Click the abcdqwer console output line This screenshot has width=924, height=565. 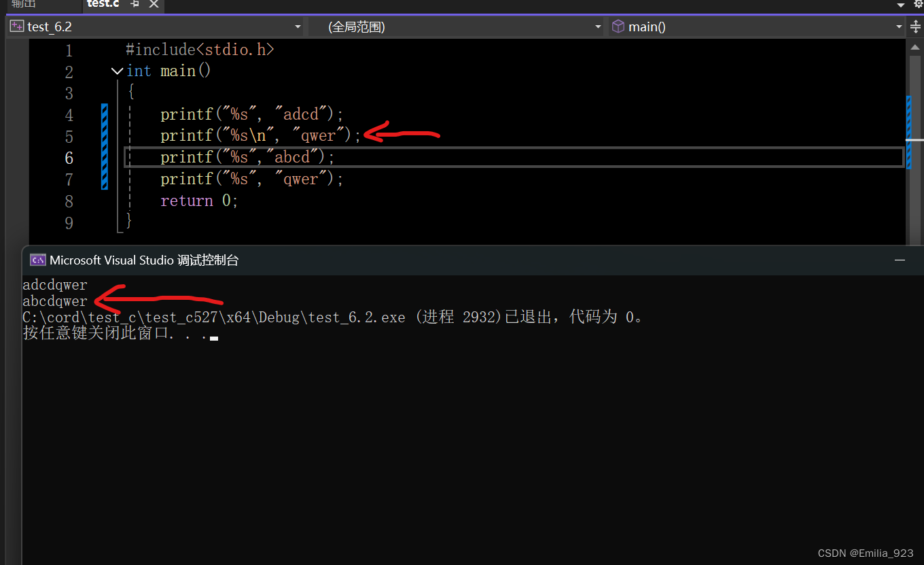point(55,301)
